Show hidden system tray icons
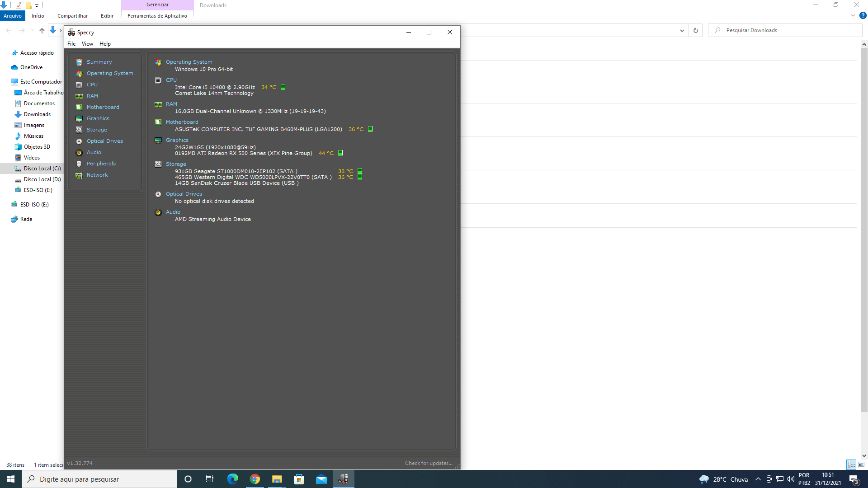This screenshot has width=868, height=488. [758, 479]
